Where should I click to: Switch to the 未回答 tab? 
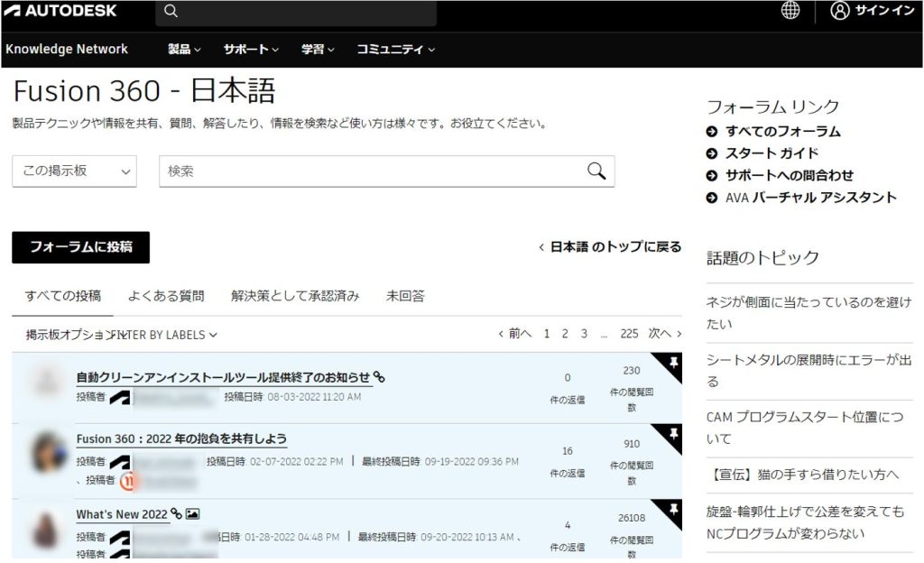pyautogui.click(x=405, y=296)
